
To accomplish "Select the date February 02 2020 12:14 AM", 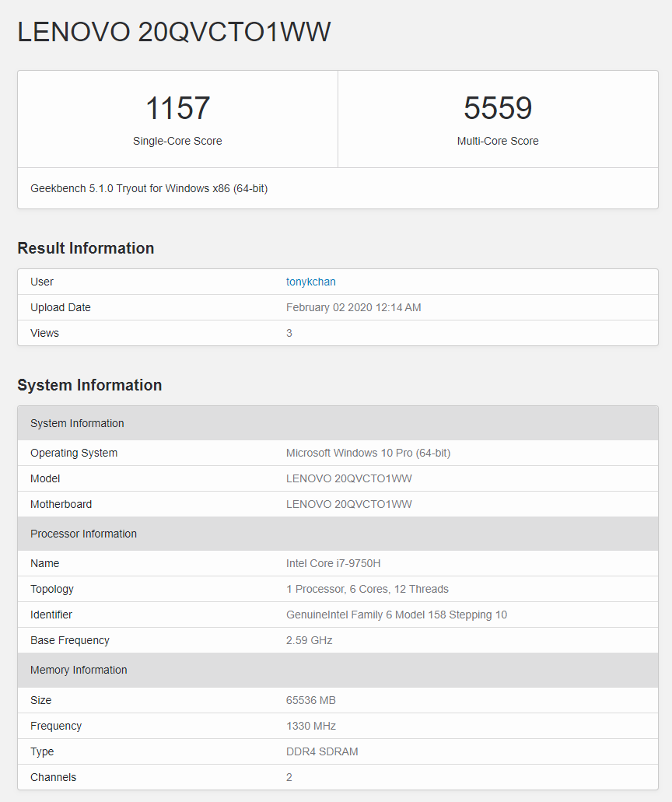I will (x=353, y=307).
